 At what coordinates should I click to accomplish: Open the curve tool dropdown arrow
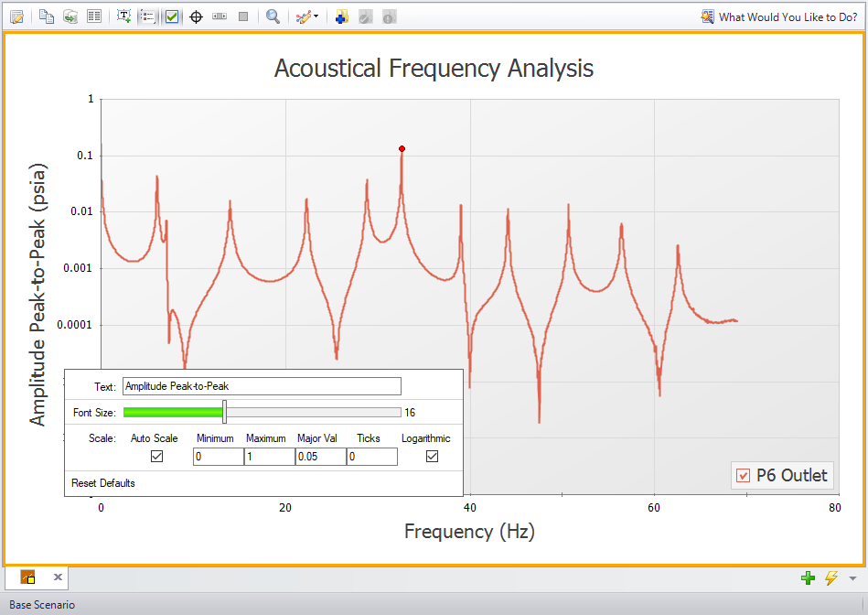click(316, 16)
